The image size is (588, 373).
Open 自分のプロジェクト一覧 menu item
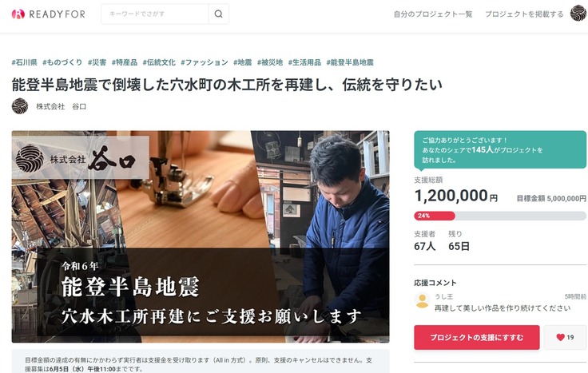(x=433, y=14)
